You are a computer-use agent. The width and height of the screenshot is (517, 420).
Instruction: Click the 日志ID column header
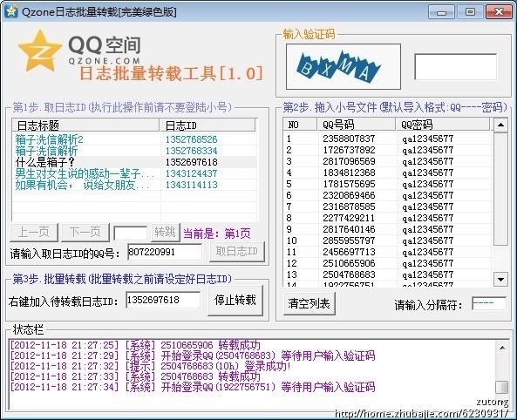pyautogui.click(x=207, y=125)
